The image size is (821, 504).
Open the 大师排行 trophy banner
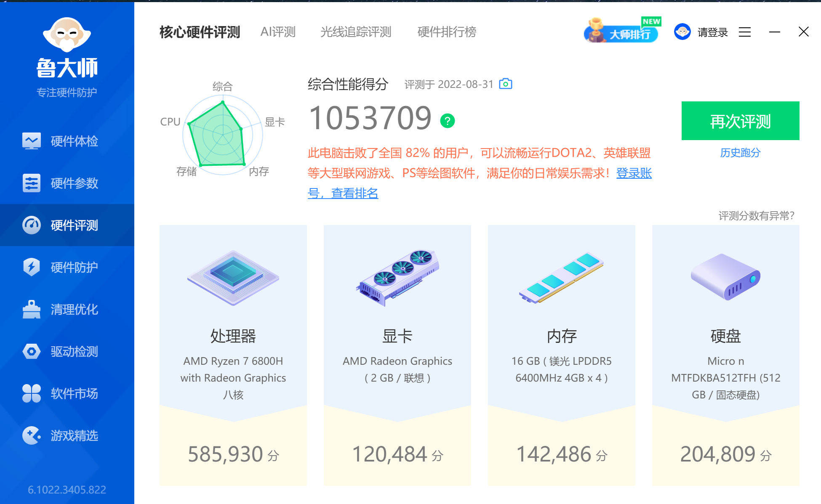pyautogui.click(x=622, y=30)
